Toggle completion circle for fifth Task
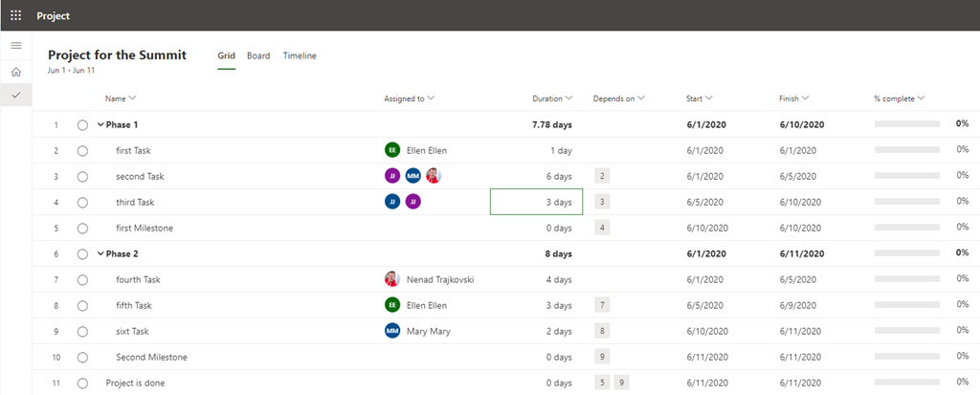Image resolution: width=980 pixels, height=395 pixels. tap(82, 305)
